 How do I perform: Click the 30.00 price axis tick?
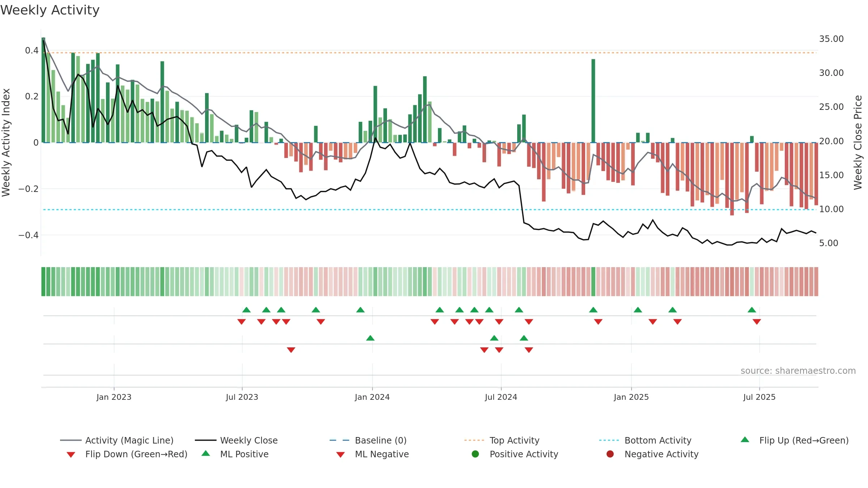point(831,73)
